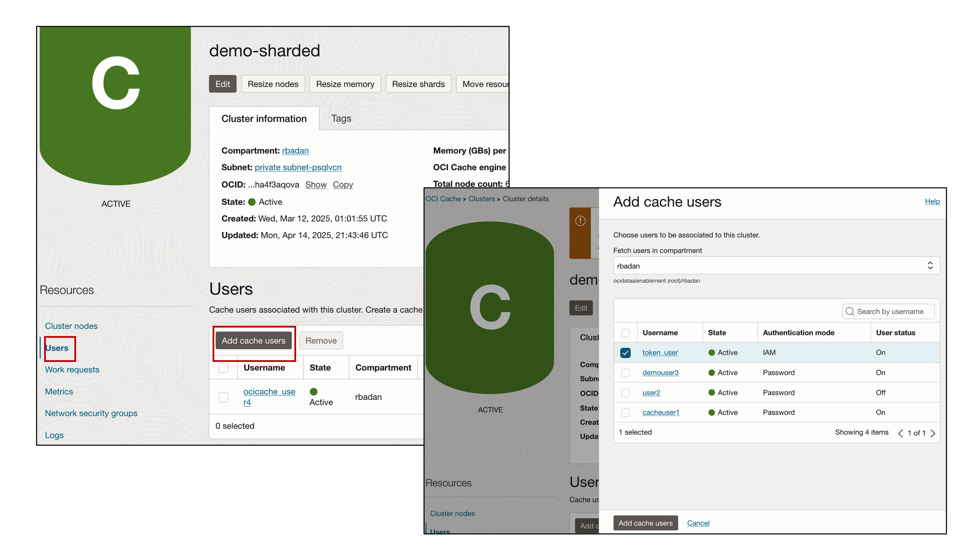Check the ocicache_user4 row checkbox
The width and height of the screenshot is (980, 560).
click(x=223, y=397)
